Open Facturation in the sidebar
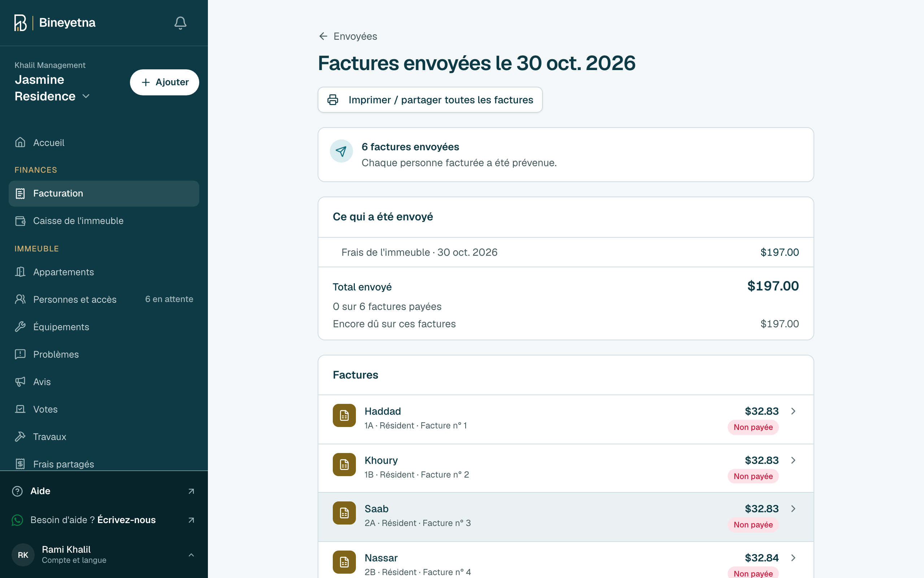 [x=104, y=193]
